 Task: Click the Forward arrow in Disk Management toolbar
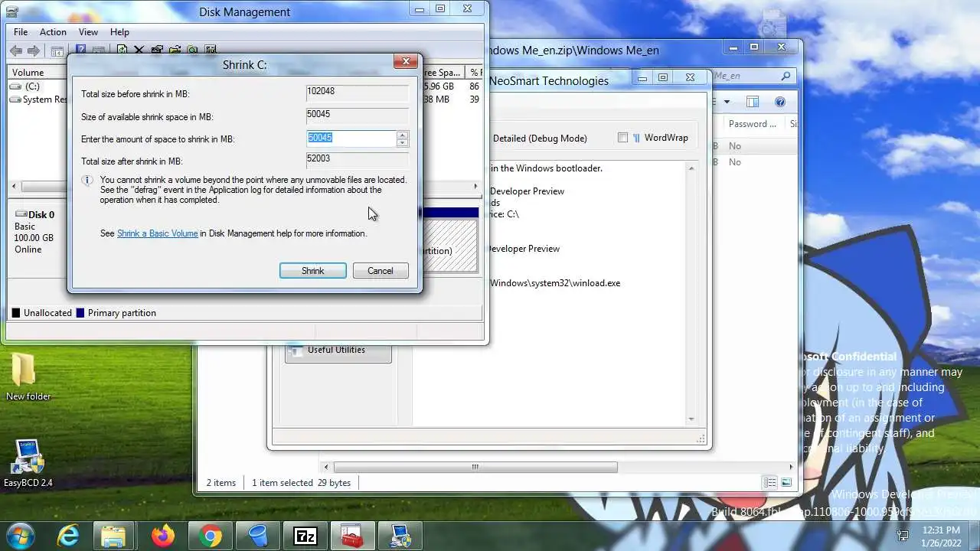[34, 51]
